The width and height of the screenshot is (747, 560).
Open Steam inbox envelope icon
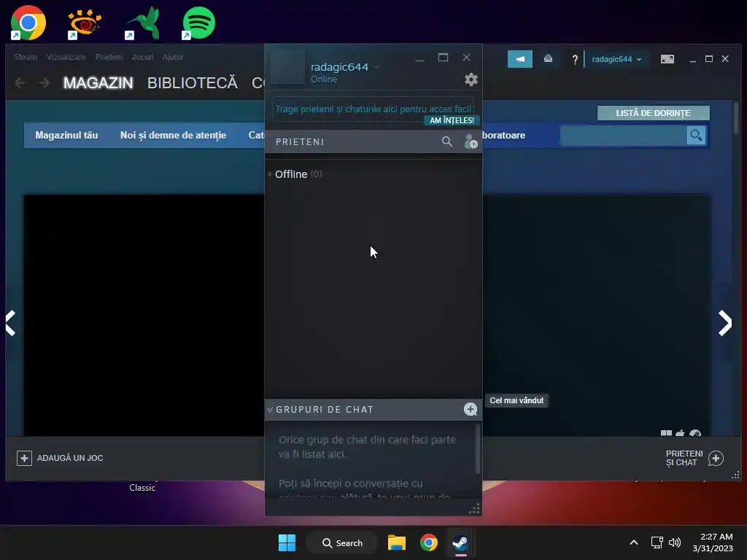coord(548,58)
